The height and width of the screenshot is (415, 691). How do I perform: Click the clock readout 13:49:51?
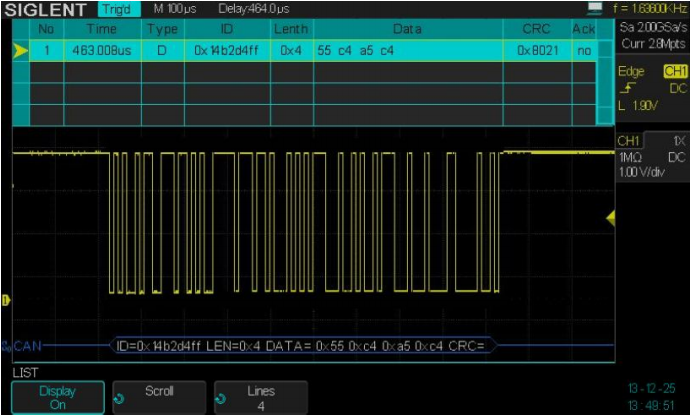[x=651, y=405]
